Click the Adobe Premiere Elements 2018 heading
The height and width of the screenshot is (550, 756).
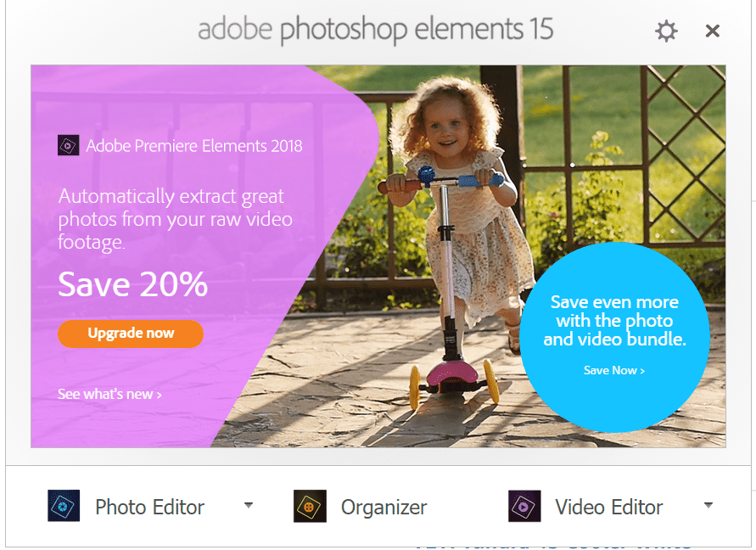pyautogui.click(x=193, y=146)
